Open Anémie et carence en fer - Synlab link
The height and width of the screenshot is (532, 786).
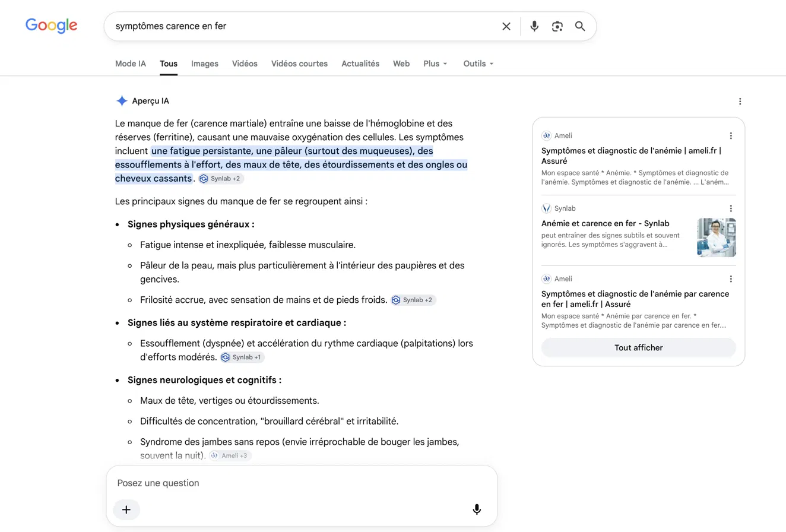[605, 223]
